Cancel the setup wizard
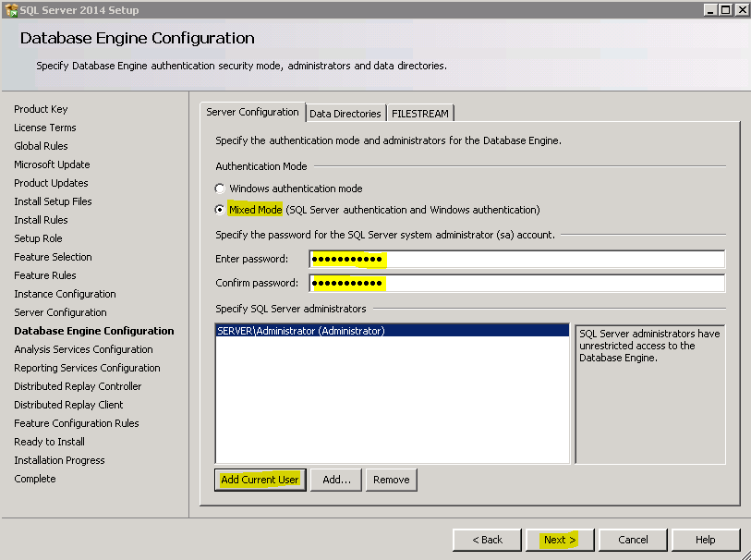Image resolution: width=751 pixels, height=560 pixels. (633, 540)
